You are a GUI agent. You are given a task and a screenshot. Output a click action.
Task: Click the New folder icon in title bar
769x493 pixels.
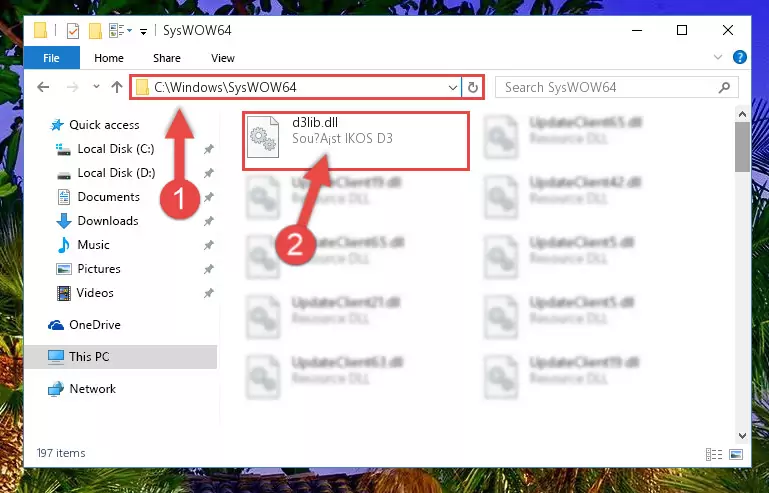pos(95,30)
